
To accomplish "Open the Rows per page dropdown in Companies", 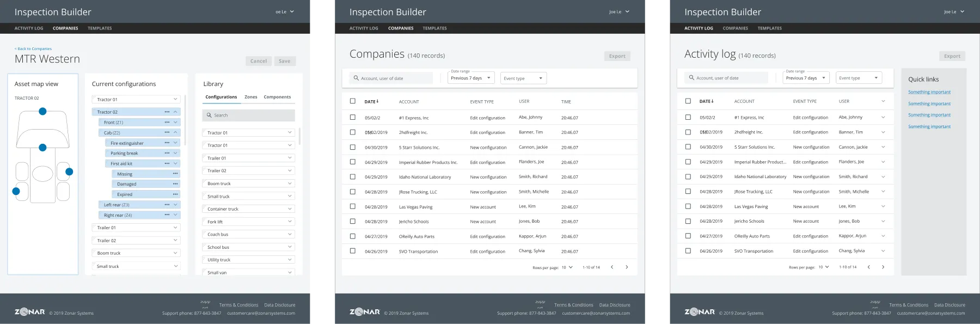I will [567, 267].
